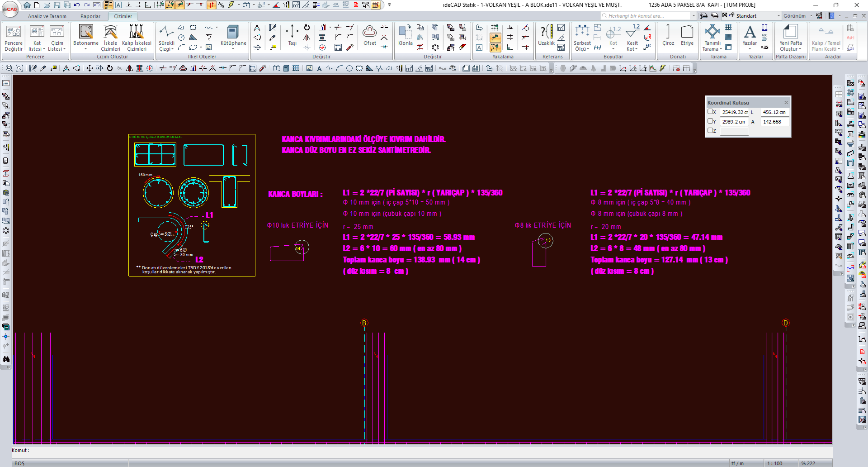Click the area m² icon in Referans group

[561, 28]
